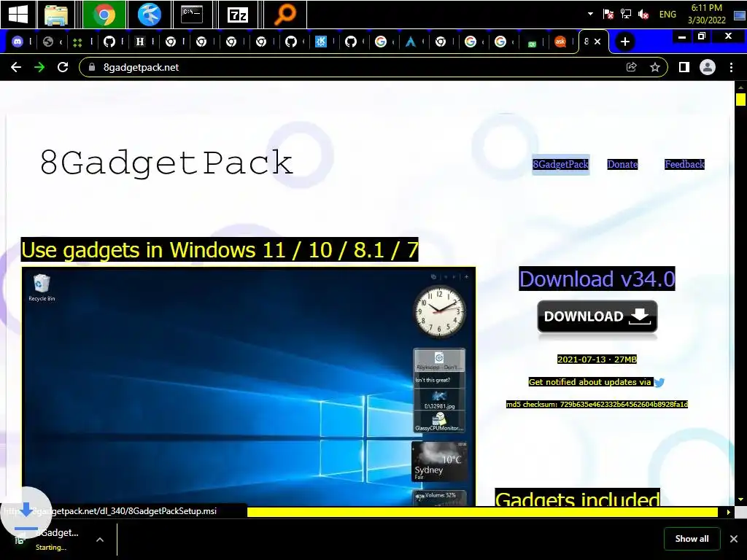Click the Download v34.0 heading link
The image size is (747, 560).
(x=597, y=279)
